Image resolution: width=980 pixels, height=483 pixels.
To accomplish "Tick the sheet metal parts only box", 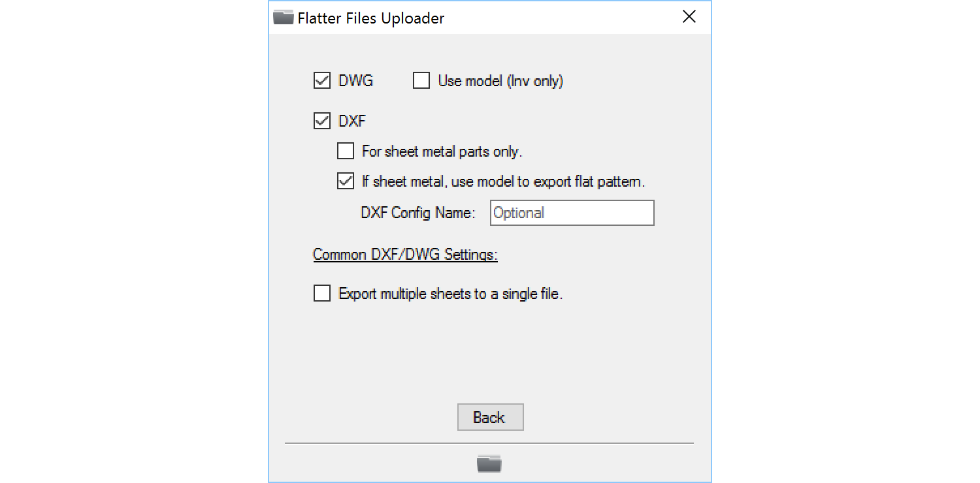I will (x=346, y=151).
